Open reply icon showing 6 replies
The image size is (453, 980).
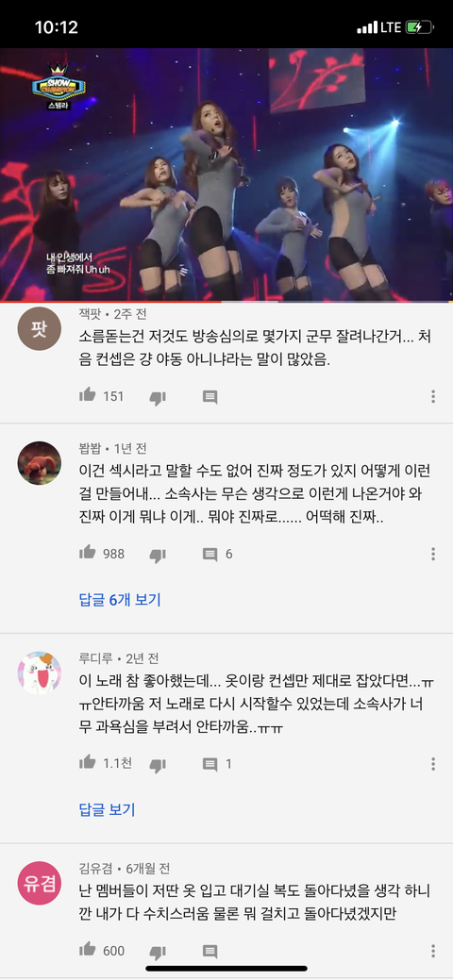(x=210, y=555)
